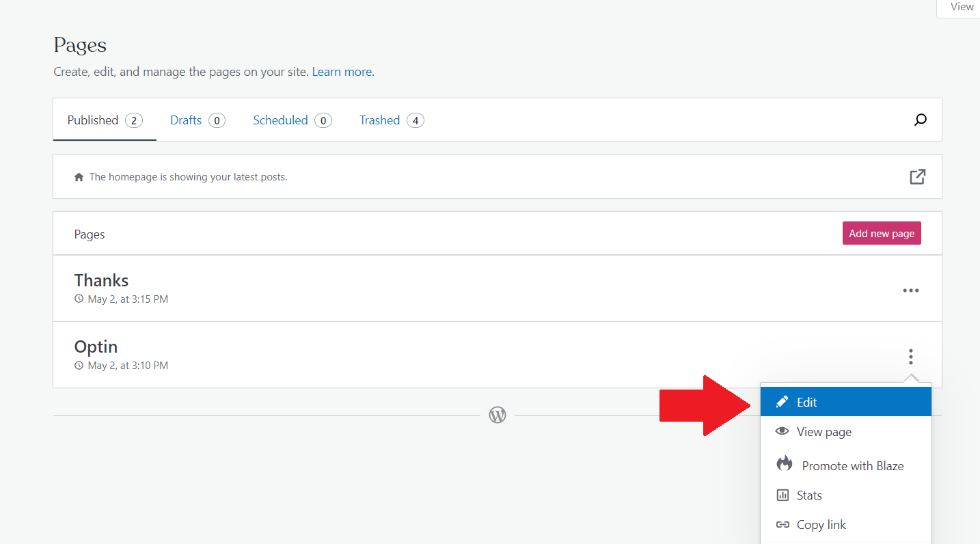Choose Promote with Blaze option
The width and height of the screenshot is (980, 544).
[x=846, y=465]
